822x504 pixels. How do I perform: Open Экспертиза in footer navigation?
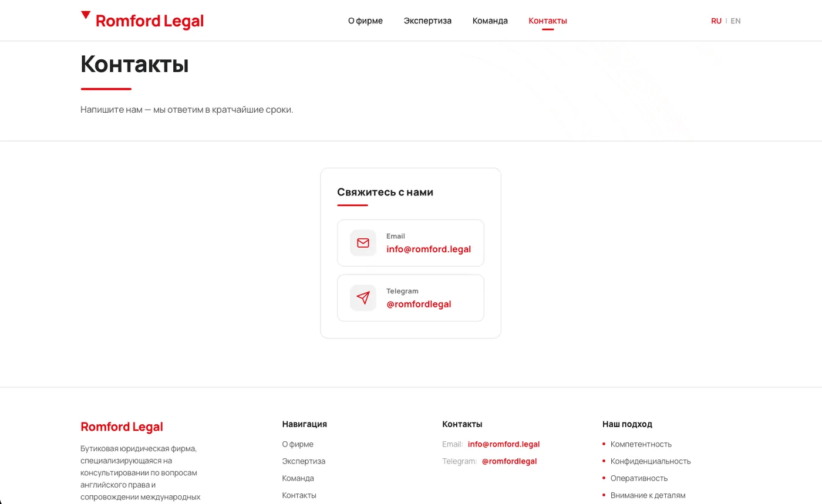click(x=304, y=461)
